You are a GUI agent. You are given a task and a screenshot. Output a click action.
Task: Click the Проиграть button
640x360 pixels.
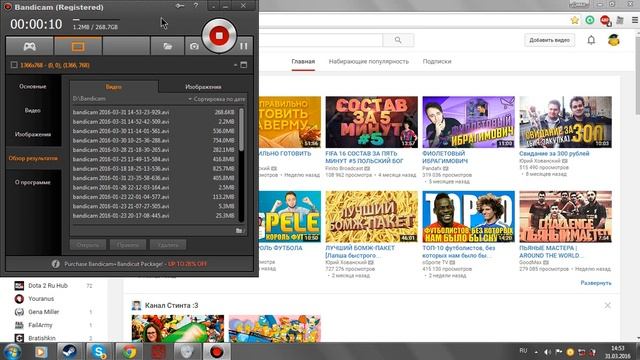pos(128,245)
